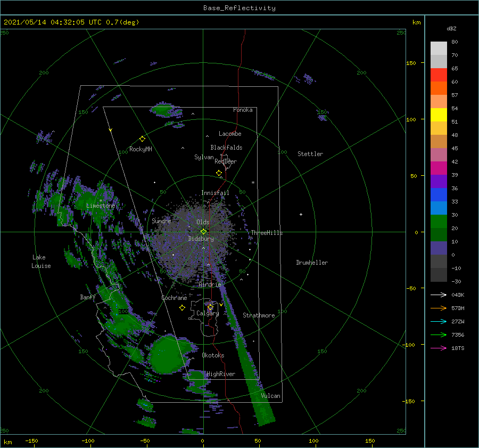Click the Innisfail town label
479x448 pixels.
tap(215, 193)
